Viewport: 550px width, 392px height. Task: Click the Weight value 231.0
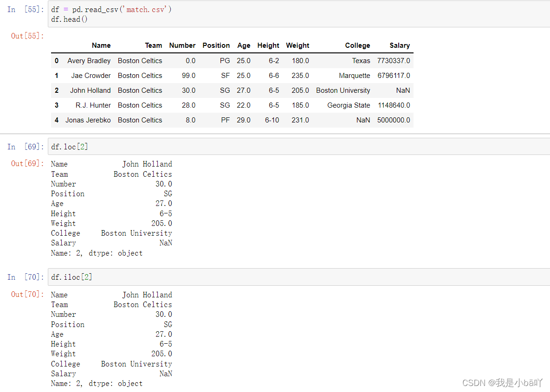(300, 120)
